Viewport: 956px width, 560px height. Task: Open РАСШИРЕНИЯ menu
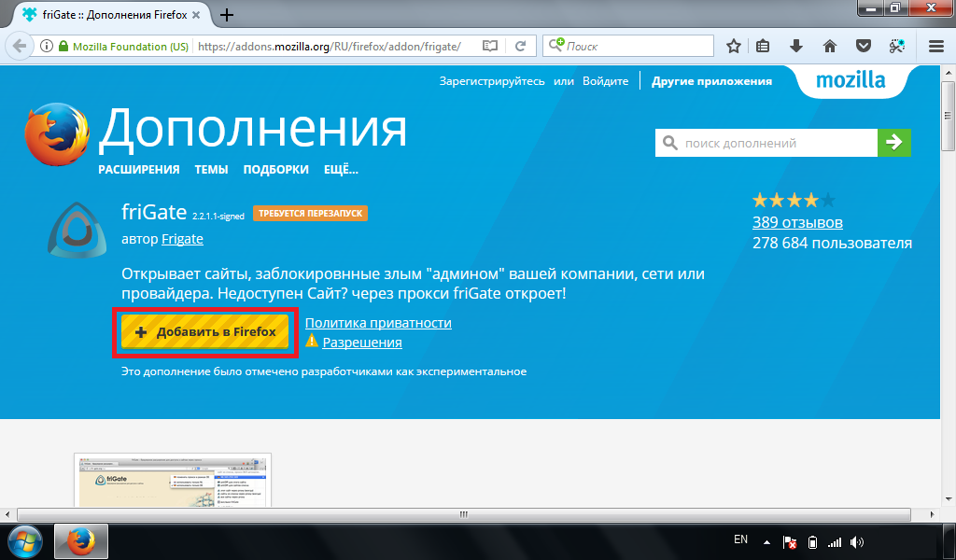click(139, 170)
